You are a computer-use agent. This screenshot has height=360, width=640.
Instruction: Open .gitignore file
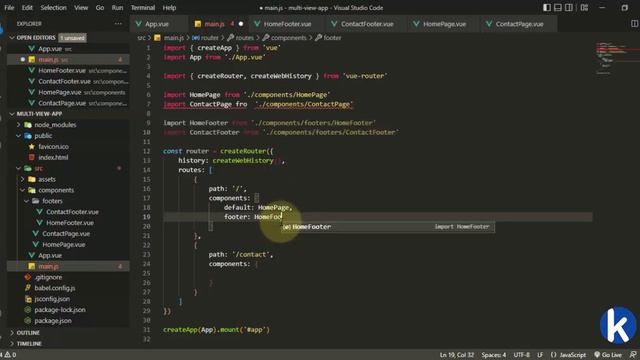(x=48, y=277)
